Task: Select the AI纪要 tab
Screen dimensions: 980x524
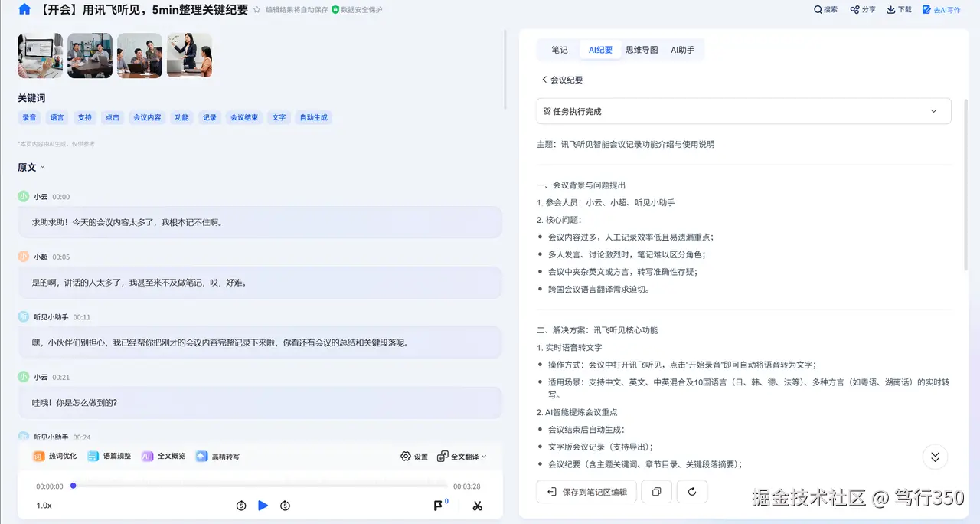Action: click(600, 50)
